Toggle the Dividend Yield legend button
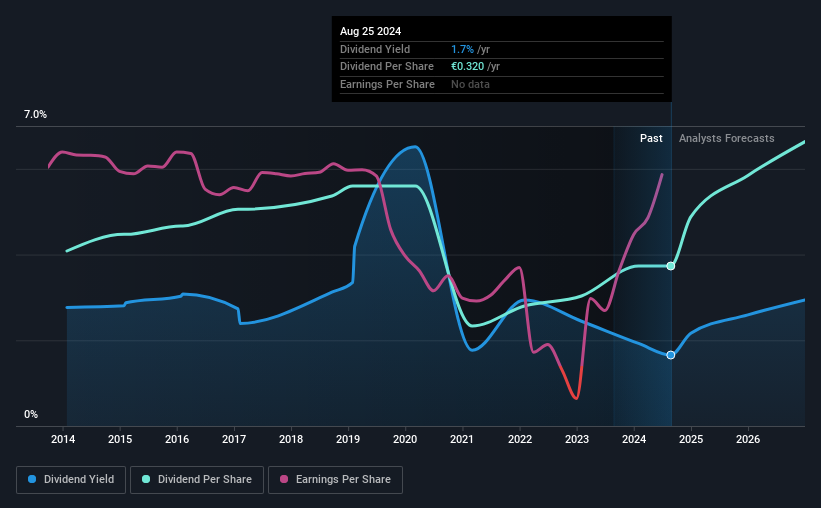Screen dimensions: 821x508 point(71,480)
